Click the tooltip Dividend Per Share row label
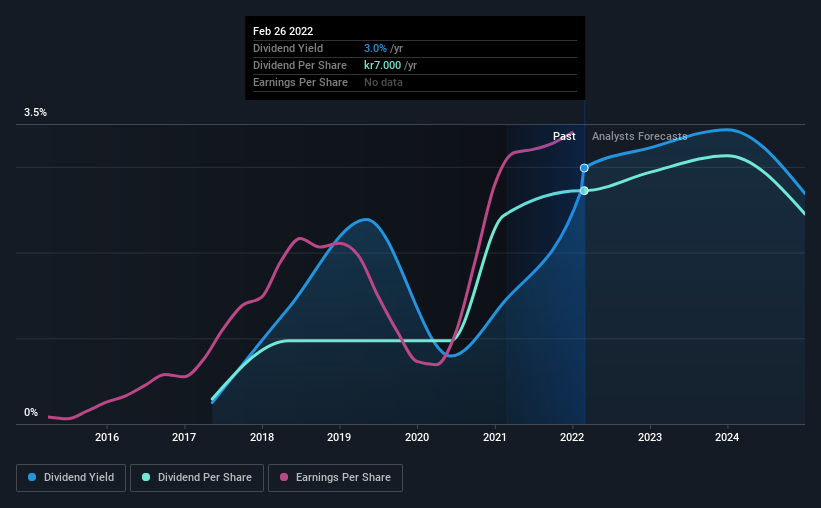This screenshot has width=821, height=508. [x=300, y=65]
